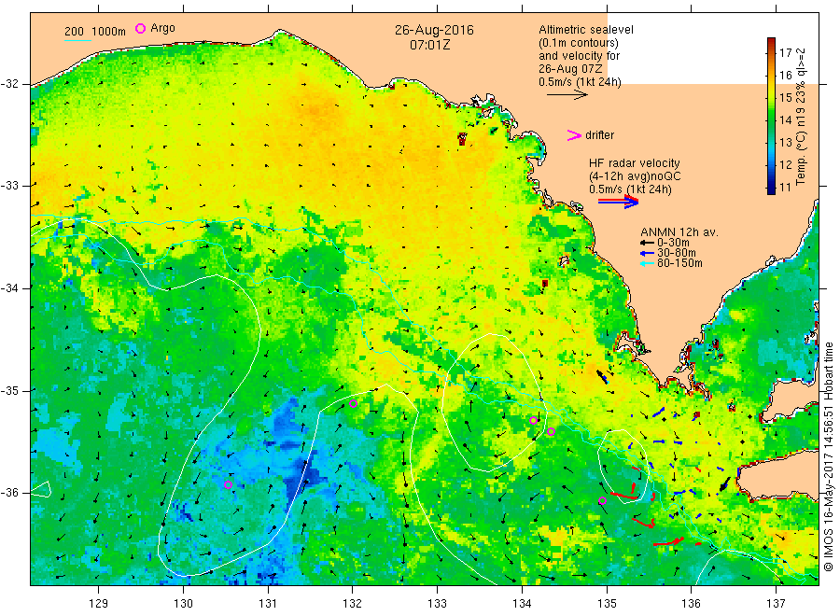This screenshot has height=616, width=840.
Task: Click the 'ANMN 12h av.' legend heading
Action: (x=679, y=232)
